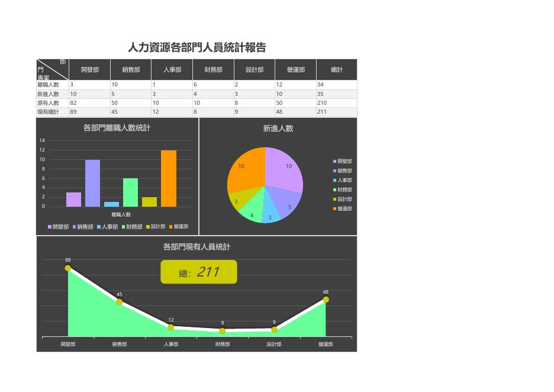Click the 開發部 swatch in the bar chart legend
The image size is (554, 392).
point(50,227)
